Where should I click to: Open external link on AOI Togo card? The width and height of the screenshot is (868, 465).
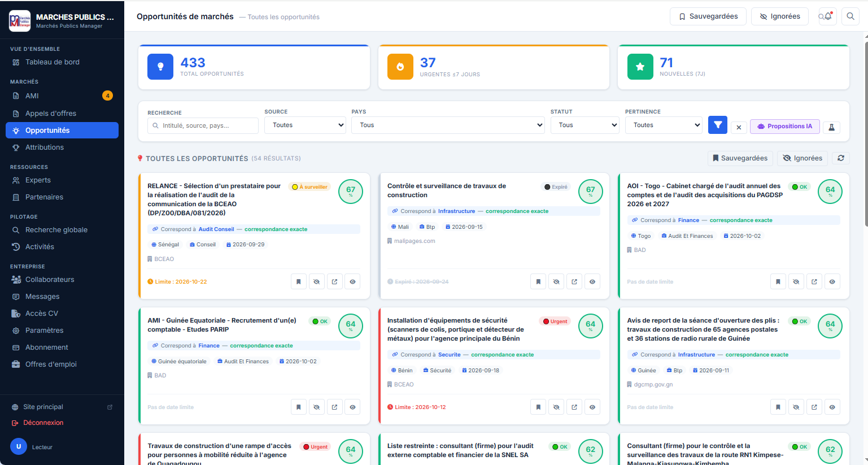tap(814, 281)
